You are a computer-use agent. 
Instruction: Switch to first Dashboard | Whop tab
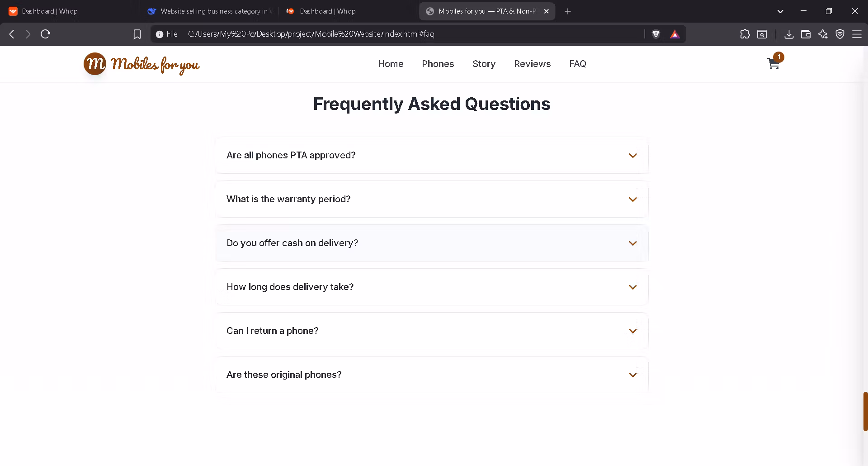point(70,11)
